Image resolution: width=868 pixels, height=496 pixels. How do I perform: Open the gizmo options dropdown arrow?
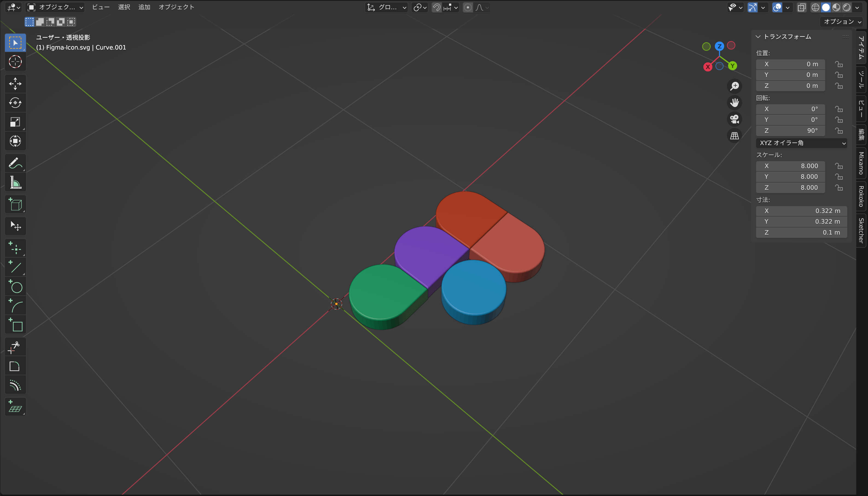(763, 7)
